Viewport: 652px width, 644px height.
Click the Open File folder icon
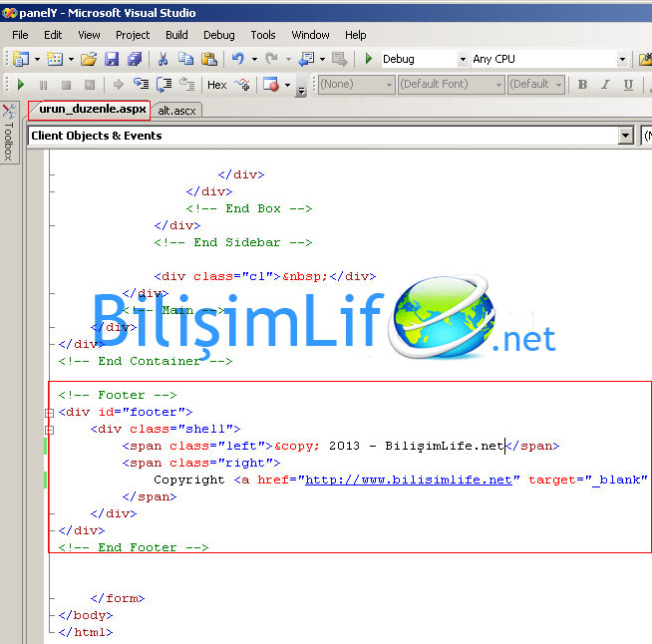point(88,59)
